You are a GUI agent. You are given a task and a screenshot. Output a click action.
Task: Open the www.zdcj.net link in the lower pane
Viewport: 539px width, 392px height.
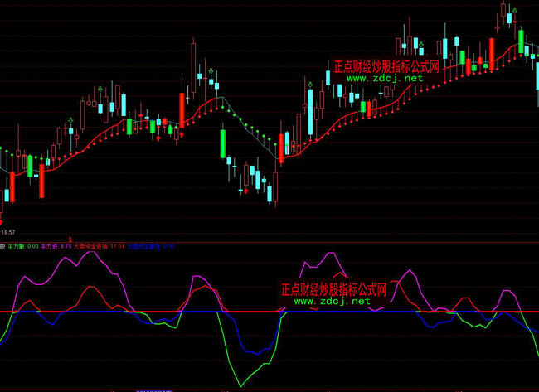pyautogui.click(x=332, y=302)
